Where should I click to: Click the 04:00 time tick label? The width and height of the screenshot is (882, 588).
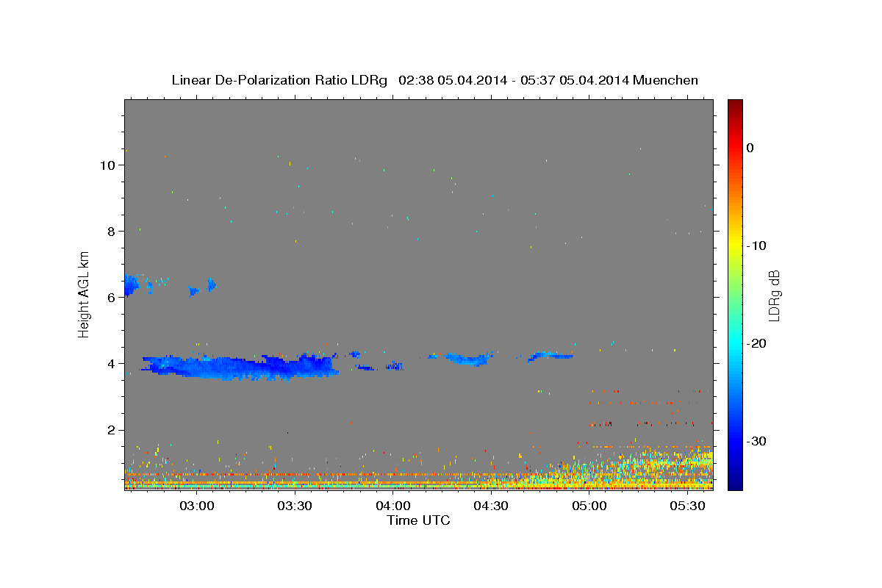click(393, 506)
